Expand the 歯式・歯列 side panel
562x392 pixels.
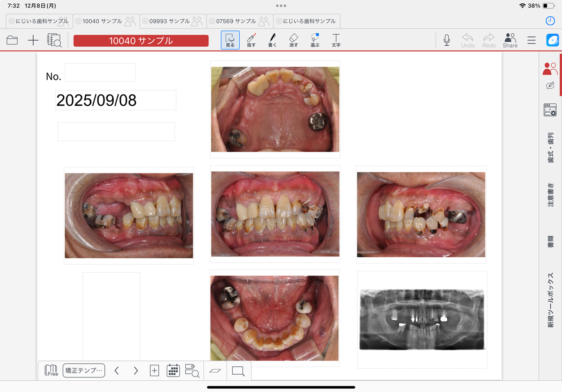click(x=551, y=147)
